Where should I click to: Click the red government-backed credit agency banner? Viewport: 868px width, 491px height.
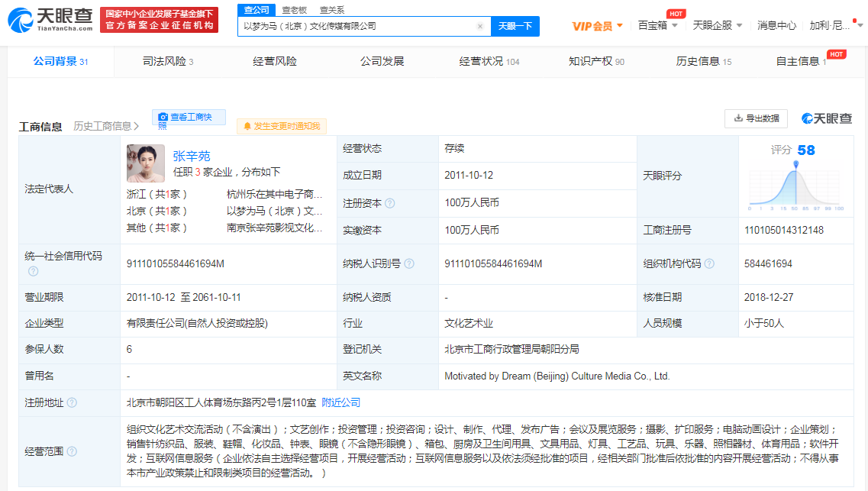(160, 20)
